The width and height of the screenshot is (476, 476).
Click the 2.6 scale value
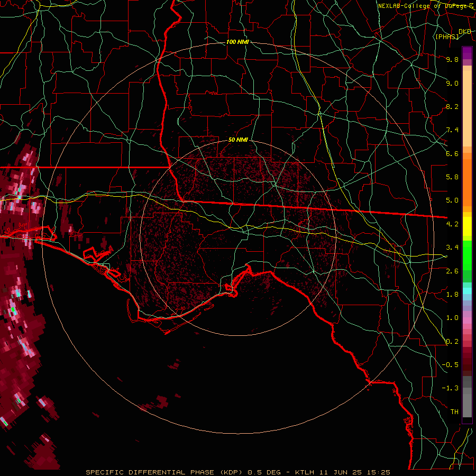[452, 271]
